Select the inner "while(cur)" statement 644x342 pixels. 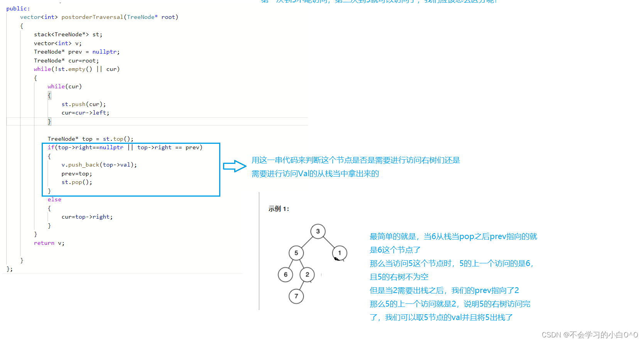coord(65,86)
